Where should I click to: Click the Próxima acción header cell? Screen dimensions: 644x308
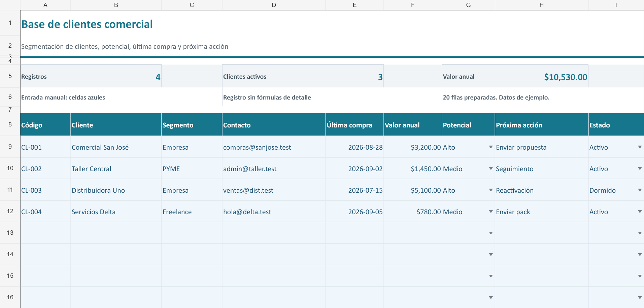tap(541, 125)
